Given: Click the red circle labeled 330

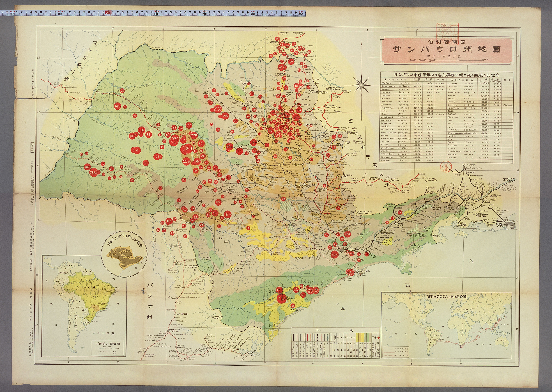Looking at the screenshot, I should coord(175,139).
